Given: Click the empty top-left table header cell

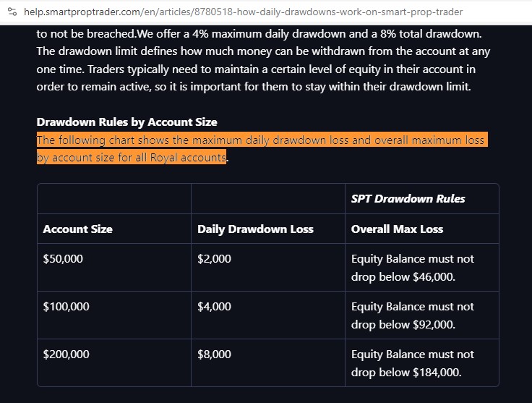Looking at the screenshot, I should (x=113, y=198).
